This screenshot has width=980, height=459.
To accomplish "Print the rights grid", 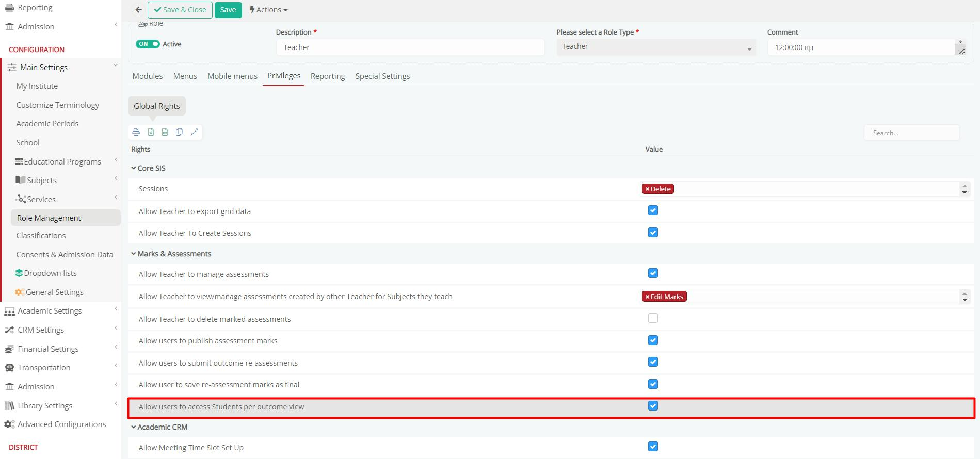I will [136, 132].
